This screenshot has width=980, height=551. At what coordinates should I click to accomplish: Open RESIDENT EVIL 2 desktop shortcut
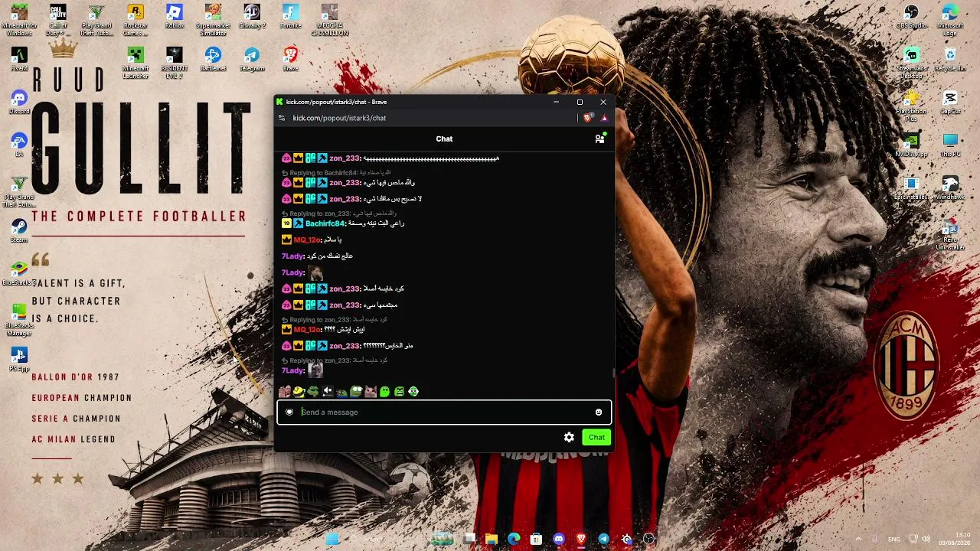coord(175,63)
